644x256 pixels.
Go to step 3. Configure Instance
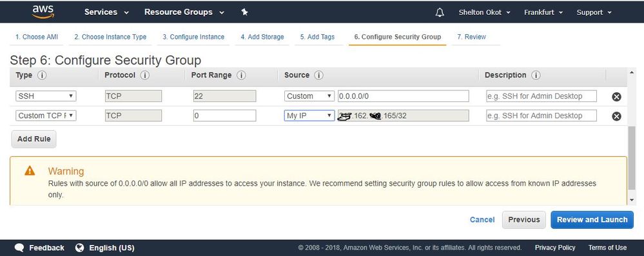click(x=193, y=37)
